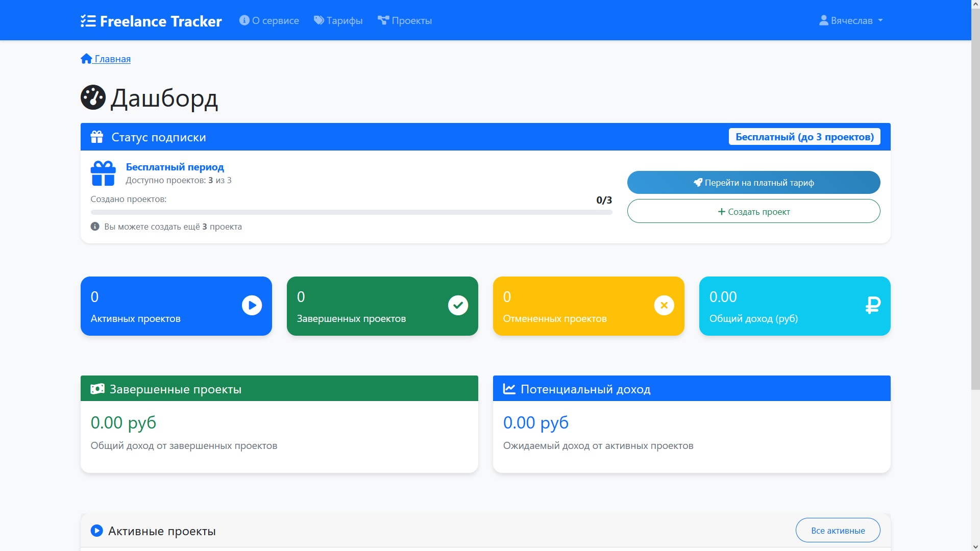Click the info icon next to О сервисе
Viewport: 980px width, 551px height.
pyautogui.click(x=244, y=20)
